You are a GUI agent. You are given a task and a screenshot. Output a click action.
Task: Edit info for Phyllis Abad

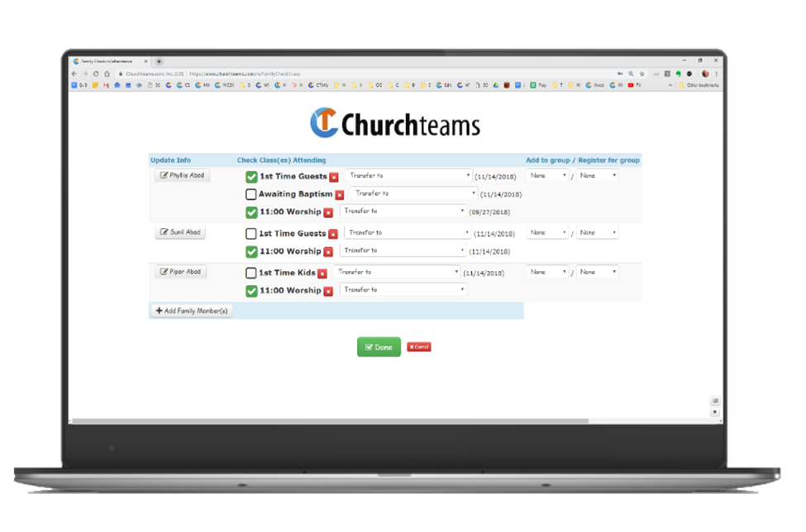point(182,176)
